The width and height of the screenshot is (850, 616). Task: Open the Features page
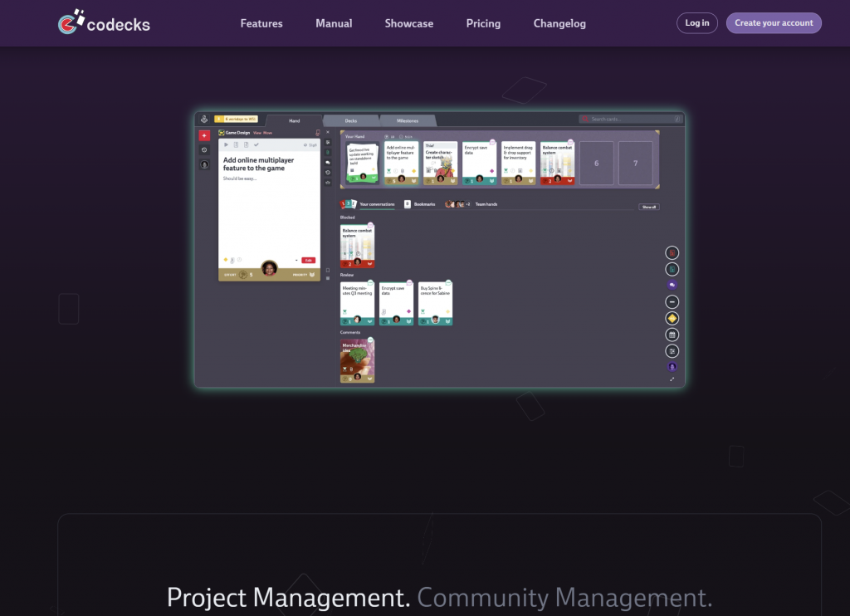tap(261, 23)
